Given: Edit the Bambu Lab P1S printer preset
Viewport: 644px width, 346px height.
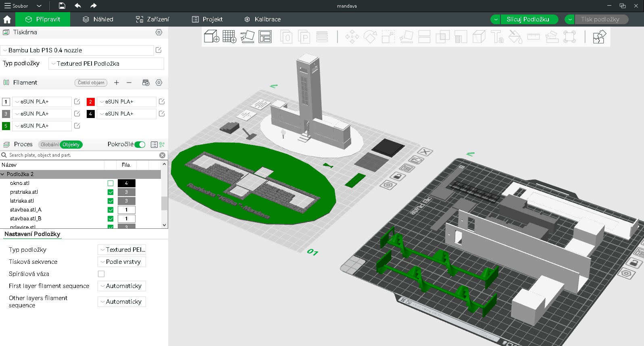Looking at the screenshot, I should pos(158,50).
